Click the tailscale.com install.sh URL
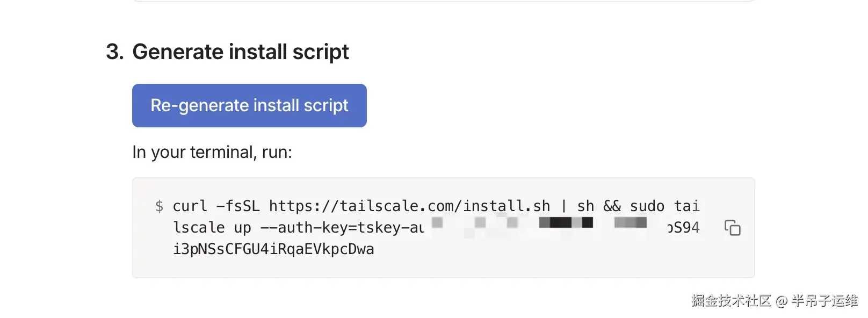 [x=409, y=206]
